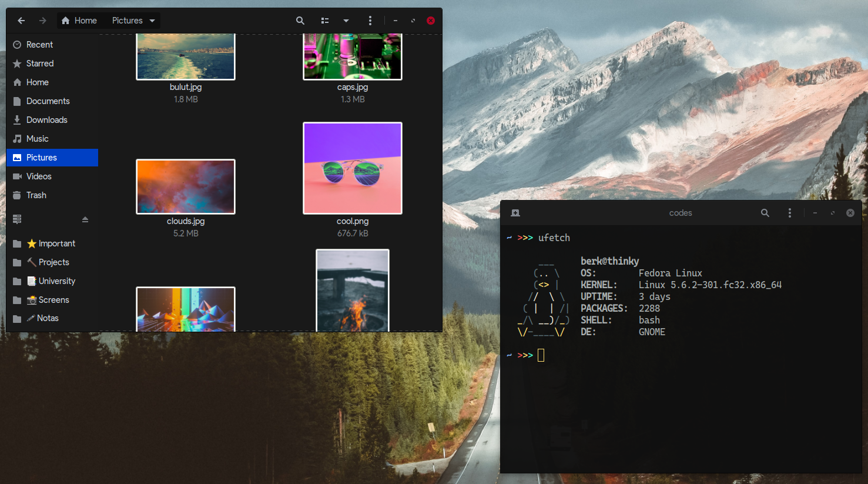868x484 pixels.
Task: Click the terminal prompt cursor area
Action: point(541,355)
